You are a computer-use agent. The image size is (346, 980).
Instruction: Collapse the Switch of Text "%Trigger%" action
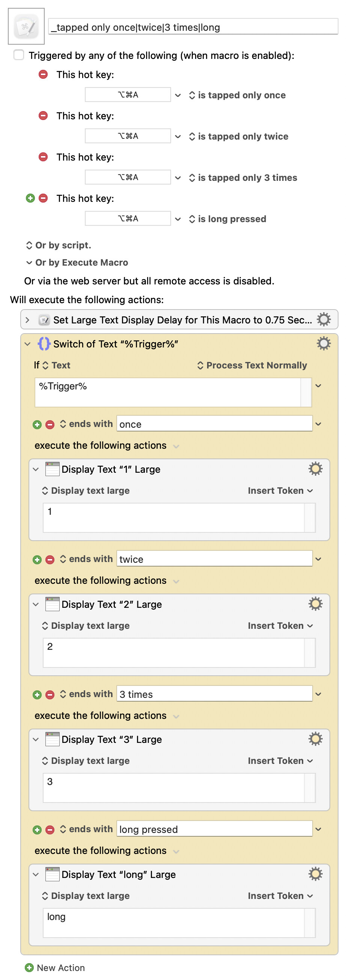click(27, 344)
